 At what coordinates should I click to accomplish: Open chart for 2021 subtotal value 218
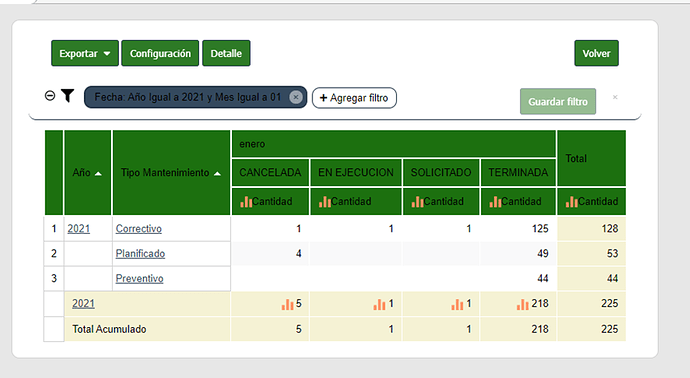click(523, 304)
